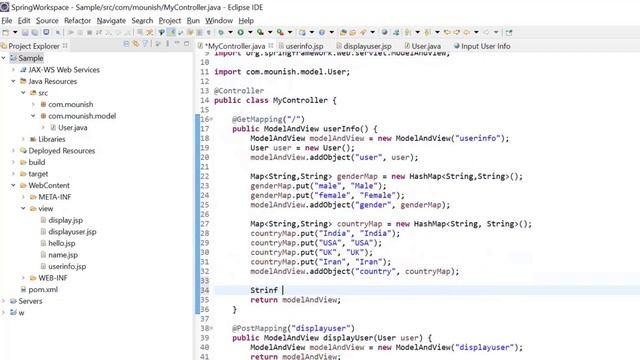
Task: Click Link with Editor icon in Project Explorer
Action: (136, 44)
